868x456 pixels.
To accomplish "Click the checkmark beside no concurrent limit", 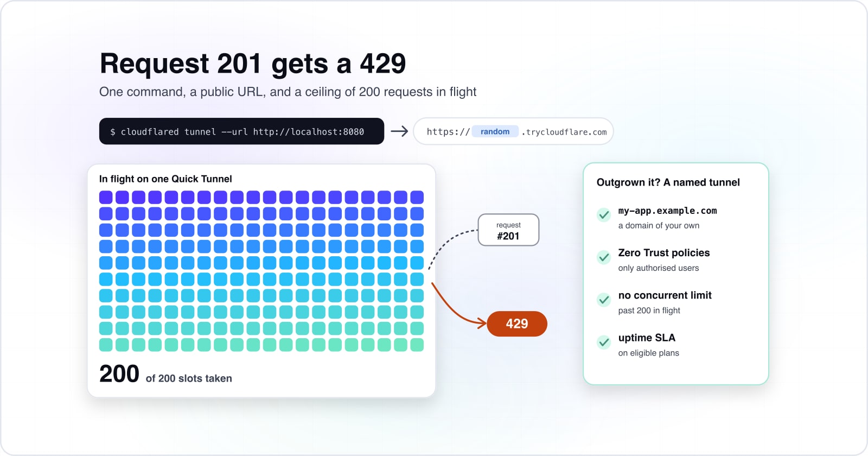I will [604, 300].
